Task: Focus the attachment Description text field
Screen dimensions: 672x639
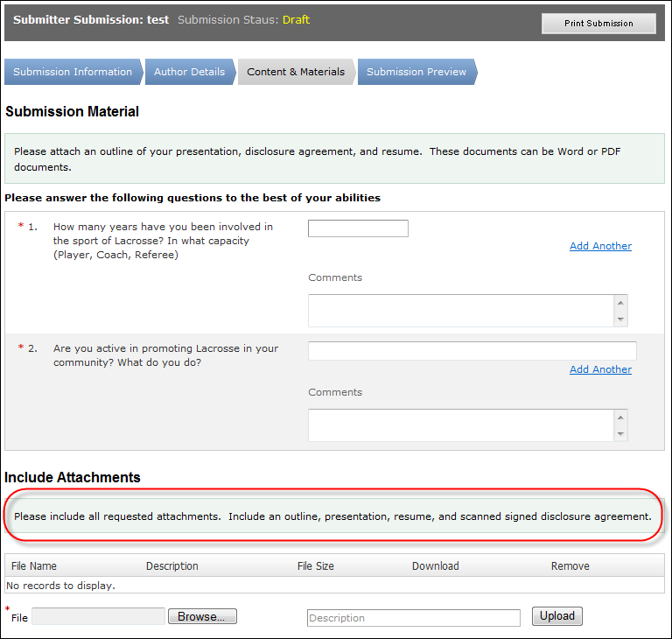Action: pyautogui.click(x=413, y=618)
